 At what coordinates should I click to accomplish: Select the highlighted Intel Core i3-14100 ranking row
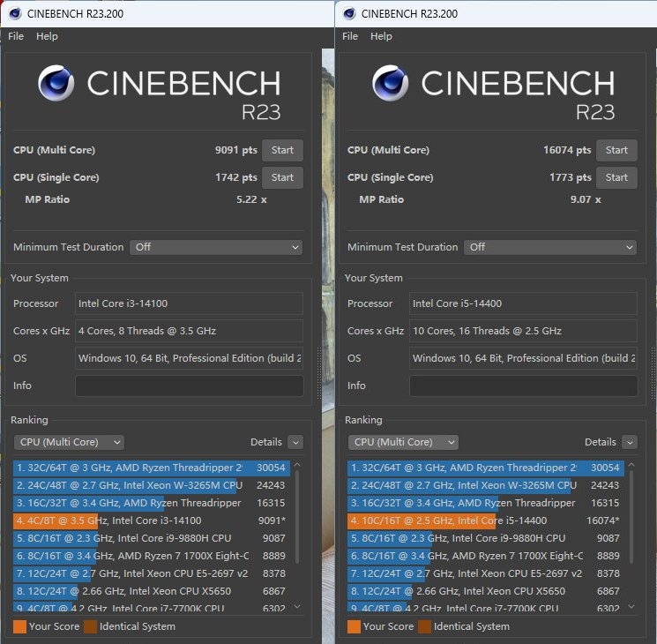pyautogui.click(x=150, y=520)
